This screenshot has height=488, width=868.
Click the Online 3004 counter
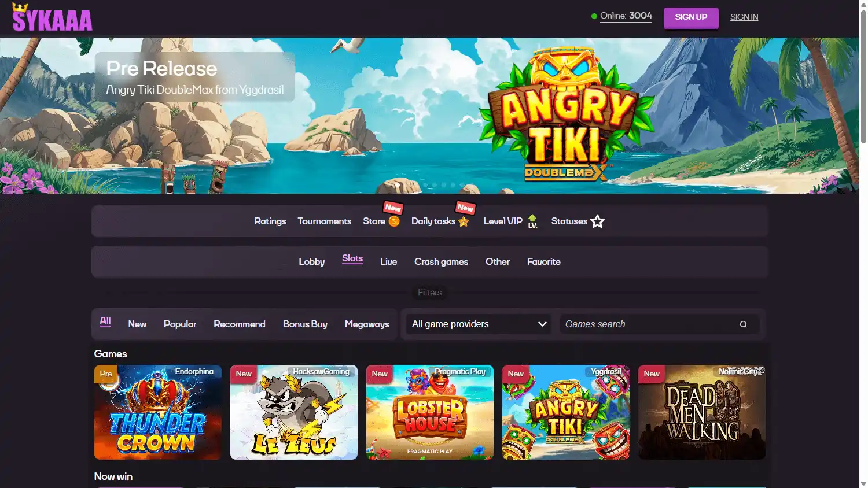626,16
